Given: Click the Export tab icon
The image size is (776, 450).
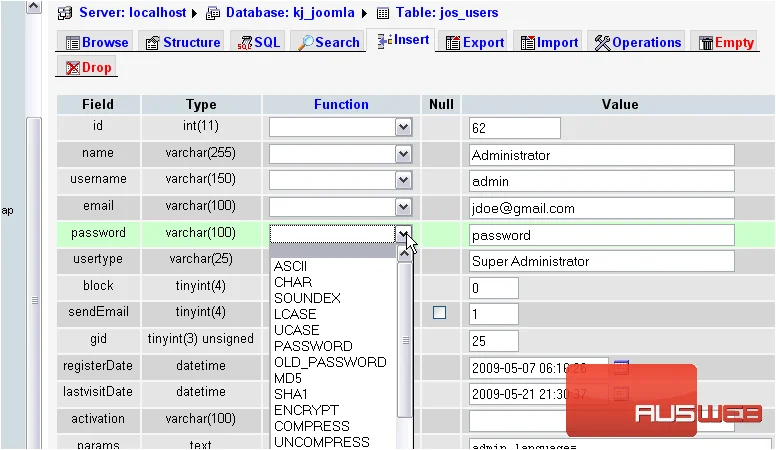Looking at the screenshot, I should (x=453, y=43).
